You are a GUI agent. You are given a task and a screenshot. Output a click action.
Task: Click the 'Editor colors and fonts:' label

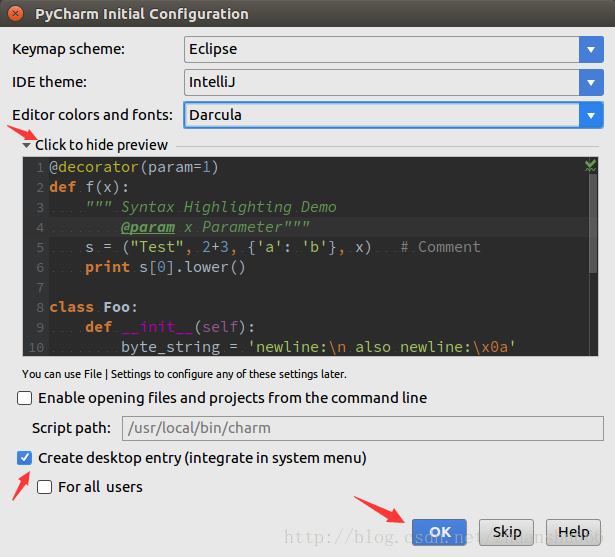pos(92,115)
